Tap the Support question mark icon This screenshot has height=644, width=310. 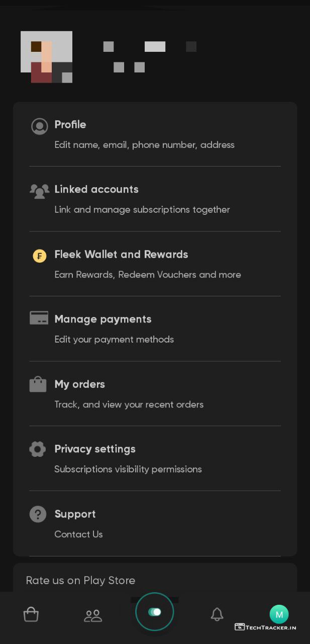click(x=38, y=514)
